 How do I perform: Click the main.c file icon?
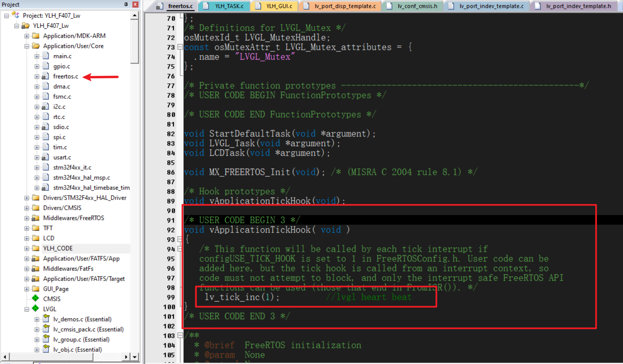tap(46, 56)
